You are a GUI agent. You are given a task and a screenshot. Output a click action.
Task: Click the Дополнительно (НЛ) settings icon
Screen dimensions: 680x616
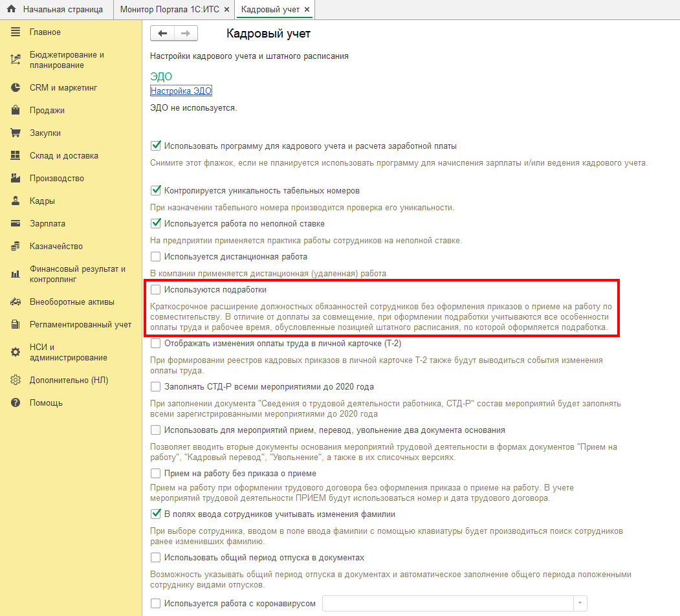pos(16,380)
